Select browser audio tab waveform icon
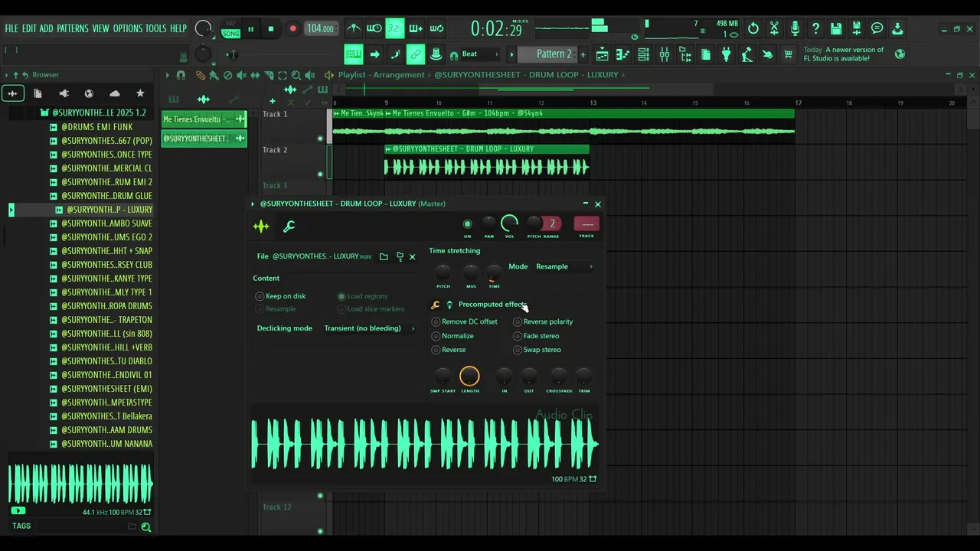The height and width of the screenshot is (551, 980). point(12,93)
